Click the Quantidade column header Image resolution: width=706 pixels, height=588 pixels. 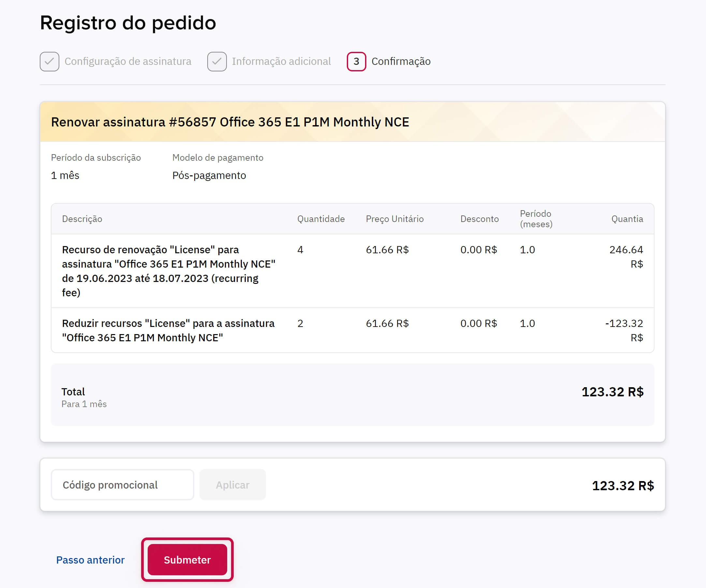321,219
